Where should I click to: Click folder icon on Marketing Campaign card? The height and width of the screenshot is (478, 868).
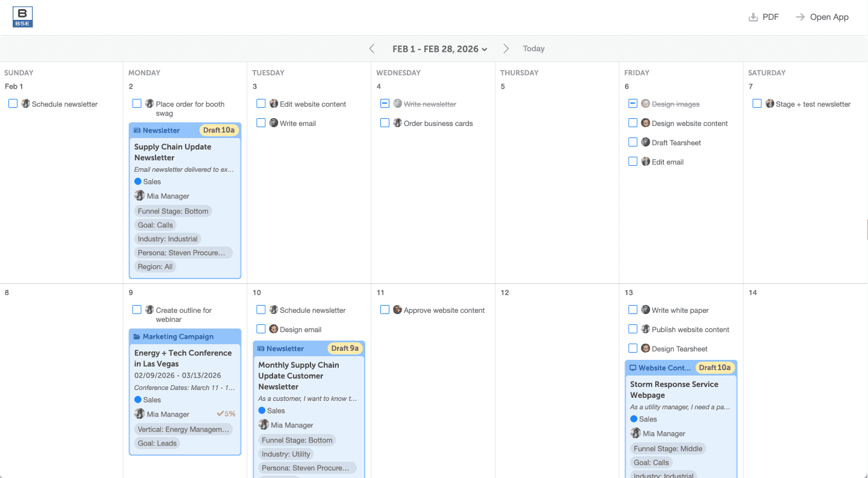point(137,336)
